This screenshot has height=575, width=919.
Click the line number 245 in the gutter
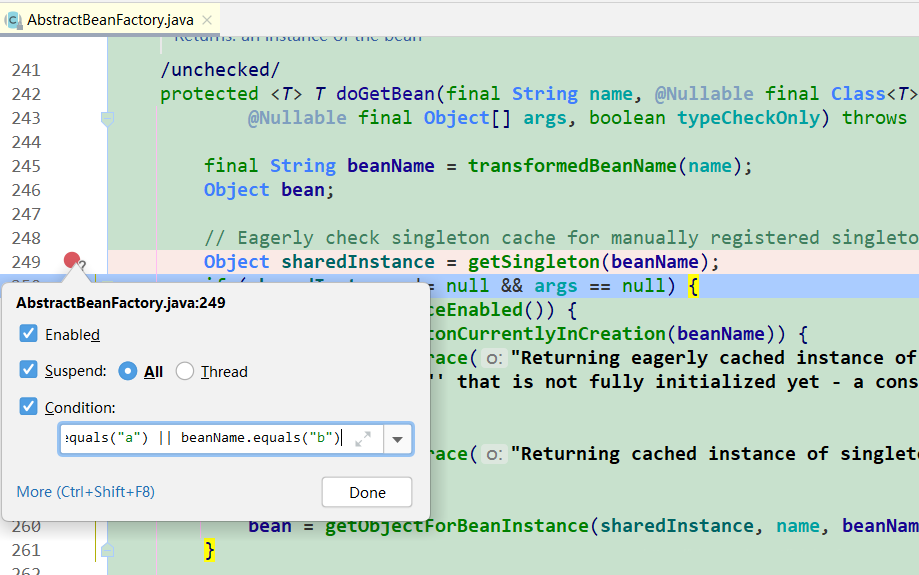pos(26,166)
